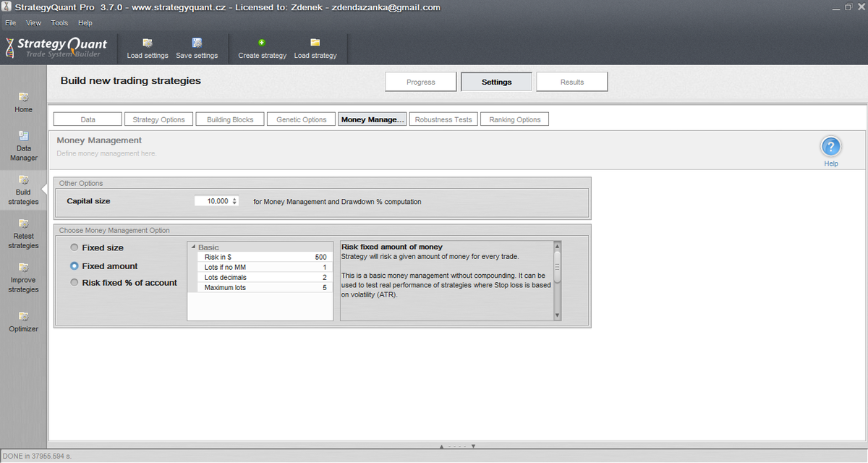The height and width of the screenshot is (463, 868).
Task: Collapse the Basic property group
Action: click(x=194, y=247)
